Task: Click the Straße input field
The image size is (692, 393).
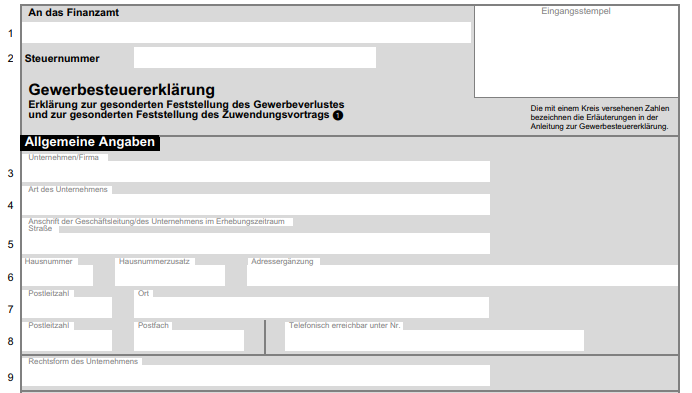Action: tap(256, 243)
